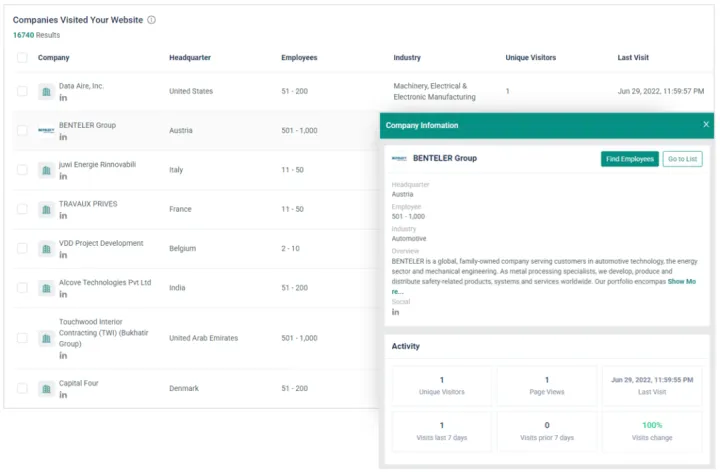The image size is (720, 473).
Task: Click the 100% Visits change card
Action: click(652, 431)
